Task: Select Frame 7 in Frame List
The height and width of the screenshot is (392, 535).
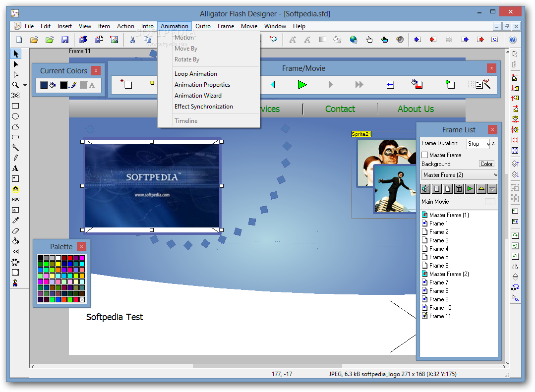Action: click(439, 282)
